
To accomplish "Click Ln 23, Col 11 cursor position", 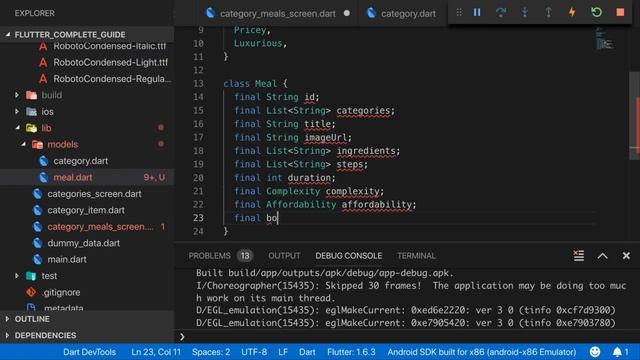I will (156, 352).
